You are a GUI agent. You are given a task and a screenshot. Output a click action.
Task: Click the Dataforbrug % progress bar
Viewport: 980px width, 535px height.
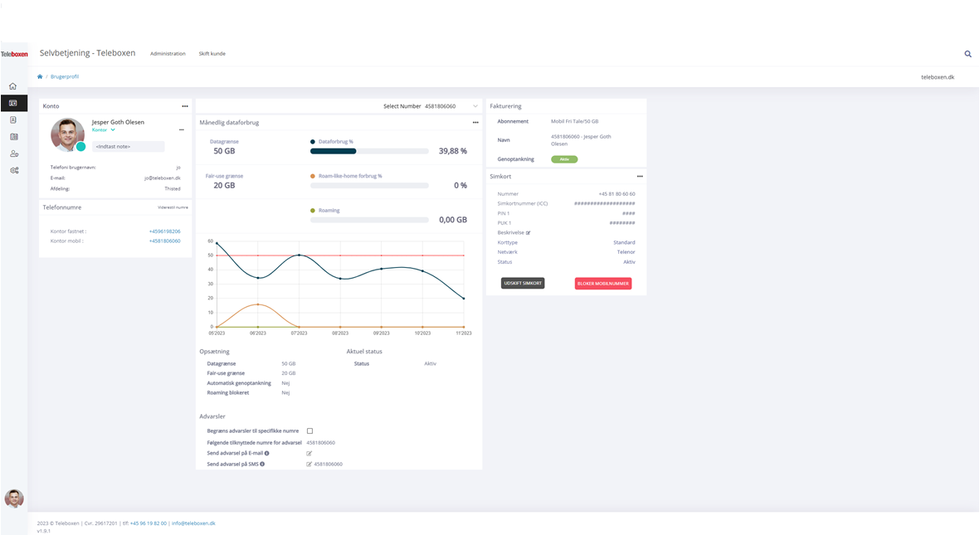369,151
